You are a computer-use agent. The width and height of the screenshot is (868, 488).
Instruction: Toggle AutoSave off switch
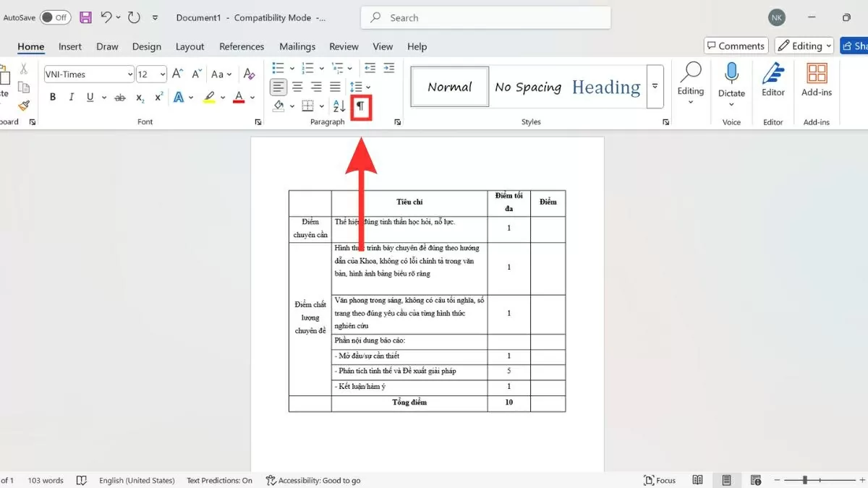coord(56,17)
